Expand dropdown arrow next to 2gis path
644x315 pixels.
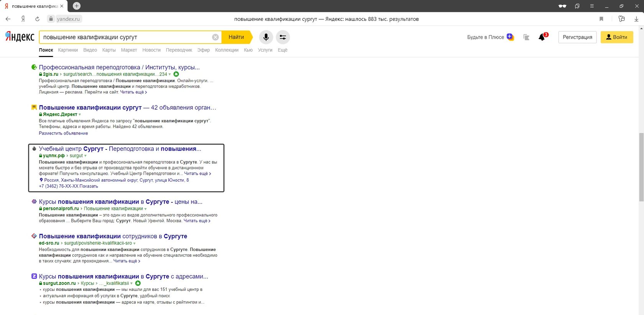[x=170, y=74]
